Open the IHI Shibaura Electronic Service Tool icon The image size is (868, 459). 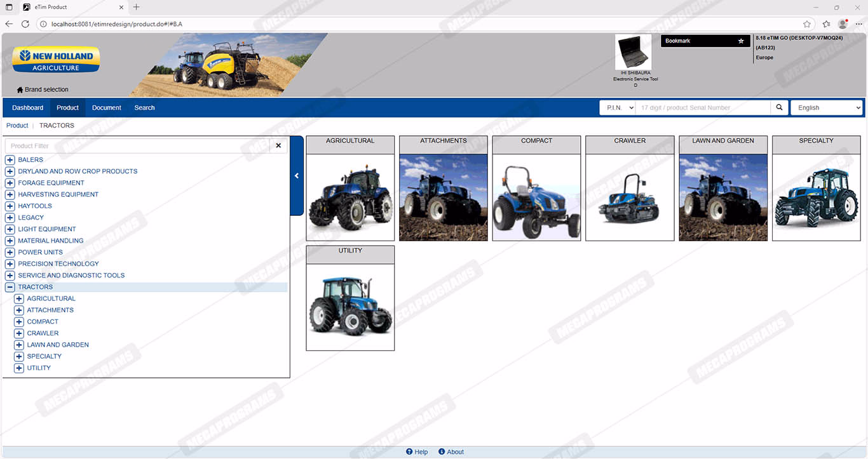click(x=633, y=53)
